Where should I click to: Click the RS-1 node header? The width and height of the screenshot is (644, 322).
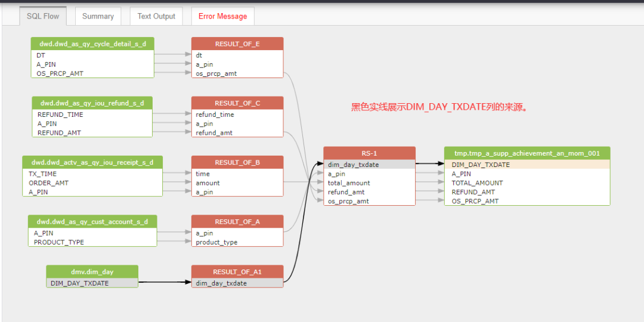pyautogui.click(x=369, y=153)
